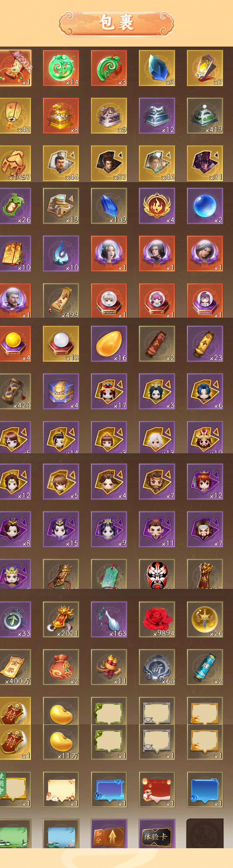Select the hourglass item x420
The height and width of the screenshot is (868, 233).
tap(15, 391)
